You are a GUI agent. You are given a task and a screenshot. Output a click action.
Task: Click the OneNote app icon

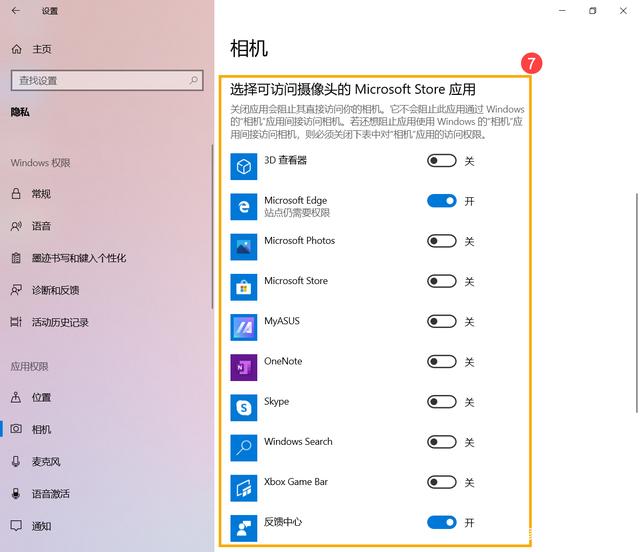tap(244, 367)
